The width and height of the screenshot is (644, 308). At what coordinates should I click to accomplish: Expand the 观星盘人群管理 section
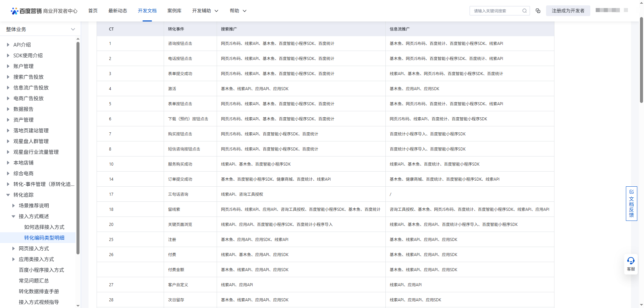8,141
